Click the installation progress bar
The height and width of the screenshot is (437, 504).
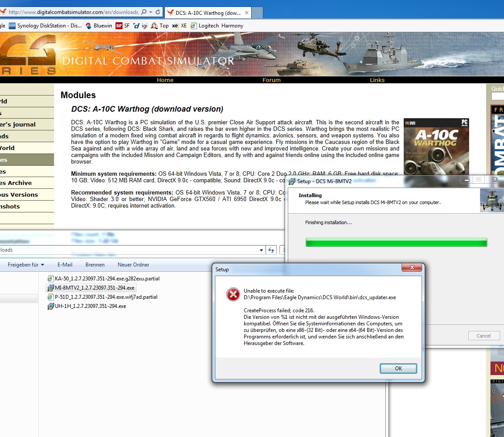(396, 242)
